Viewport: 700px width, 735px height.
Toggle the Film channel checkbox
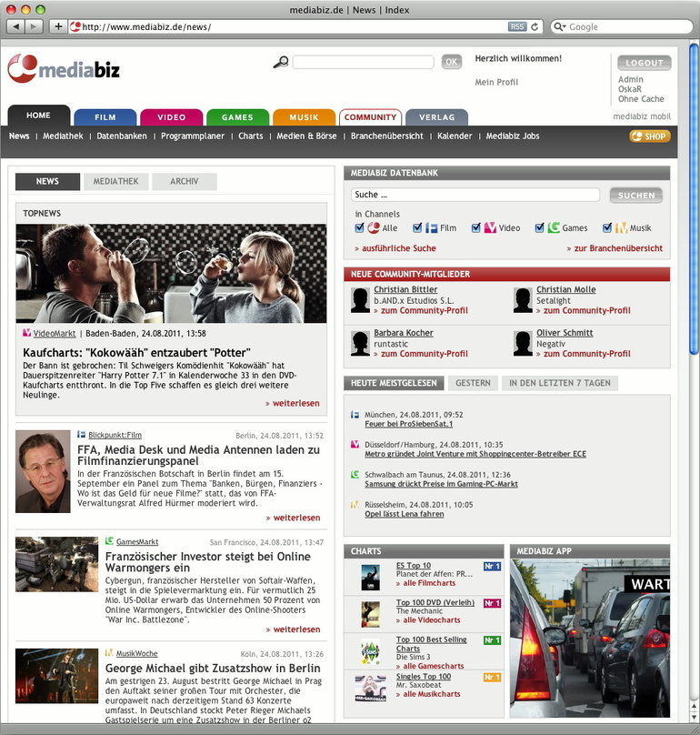tap(417, 227)
